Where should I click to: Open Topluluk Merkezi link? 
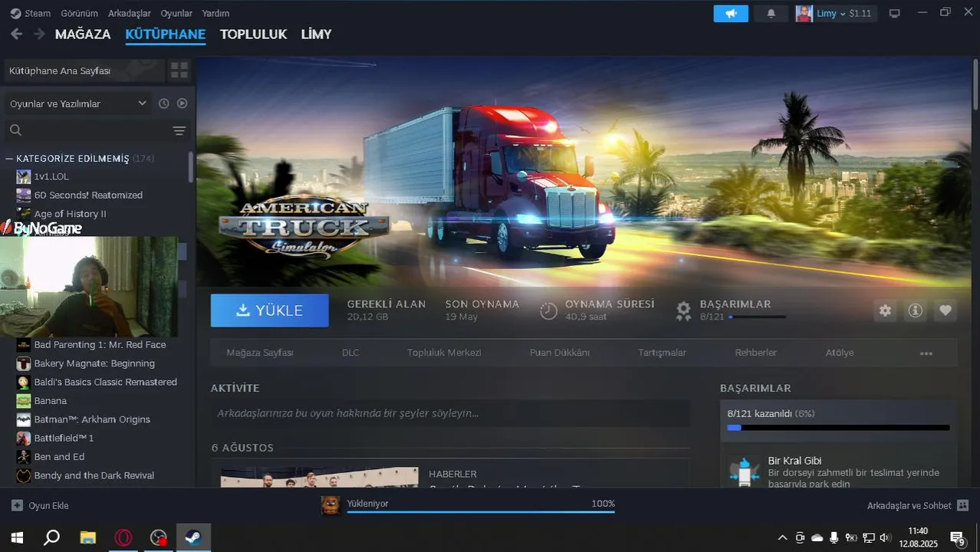point(444,353)
